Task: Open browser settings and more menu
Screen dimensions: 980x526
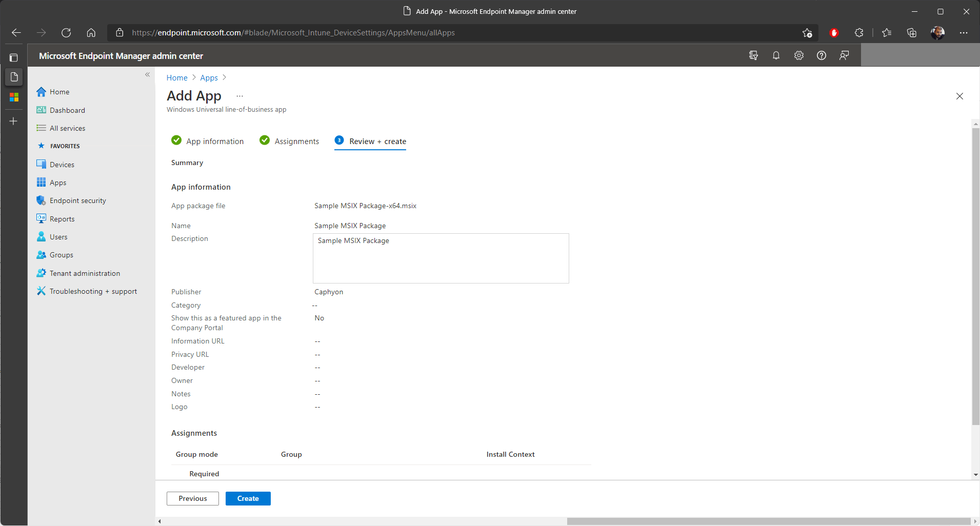Action: tap(964, 33)
